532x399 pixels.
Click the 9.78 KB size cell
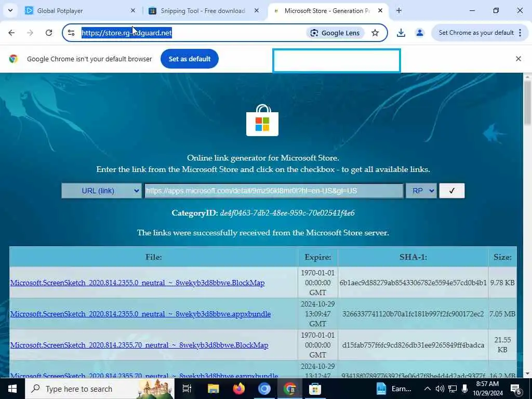pos(502,283)
